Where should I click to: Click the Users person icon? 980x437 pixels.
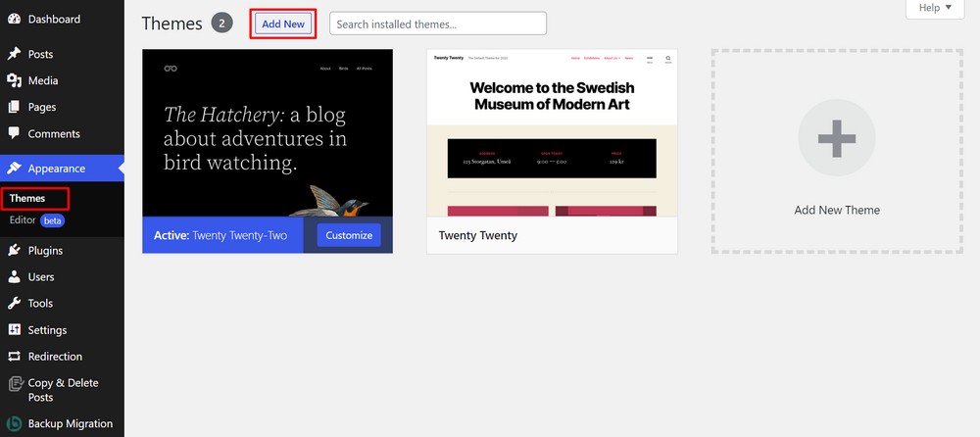tap(14, 277)
